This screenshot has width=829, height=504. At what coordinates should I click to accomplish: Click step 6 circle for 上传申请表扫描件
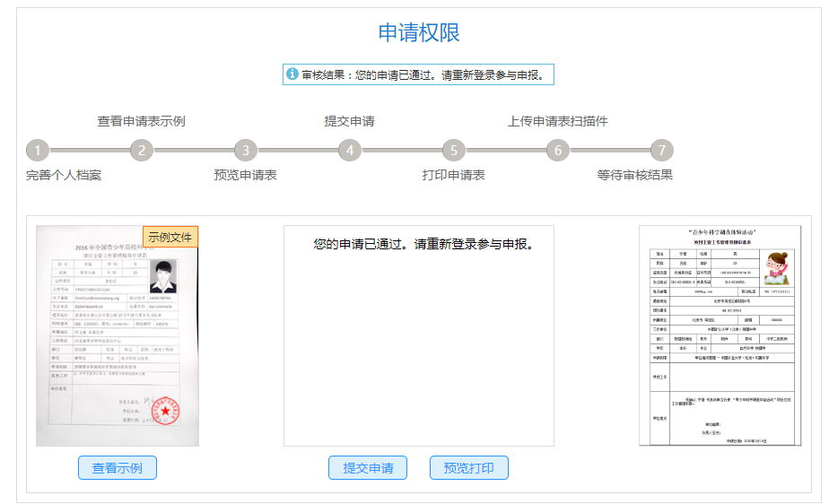[x=558, y=151]
